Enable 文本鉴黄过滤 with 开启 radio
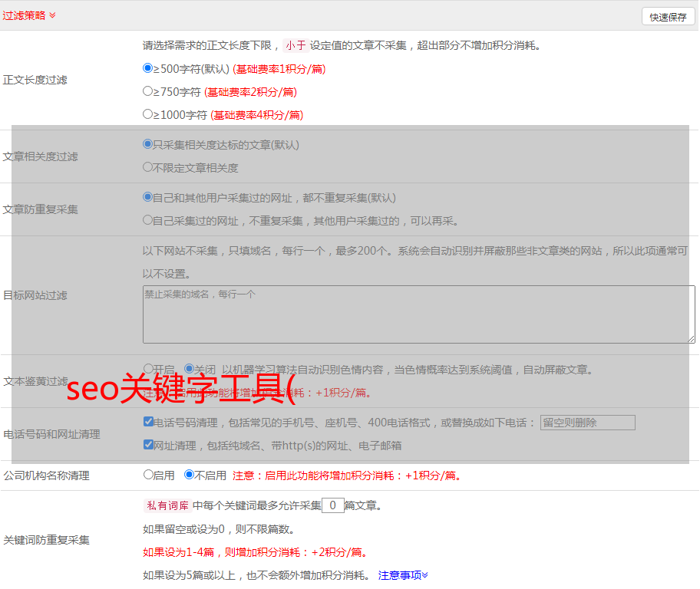 tap(148, 368)
